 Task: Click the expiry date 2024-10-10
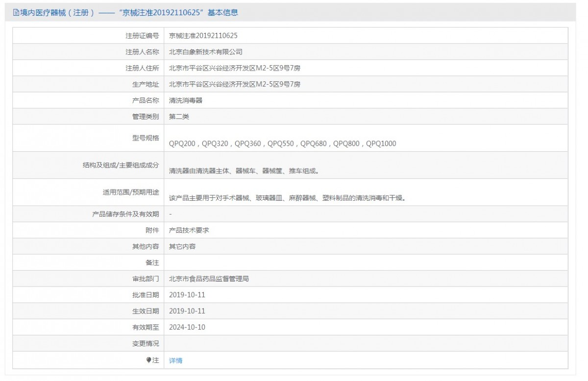(x=187, y=327)
